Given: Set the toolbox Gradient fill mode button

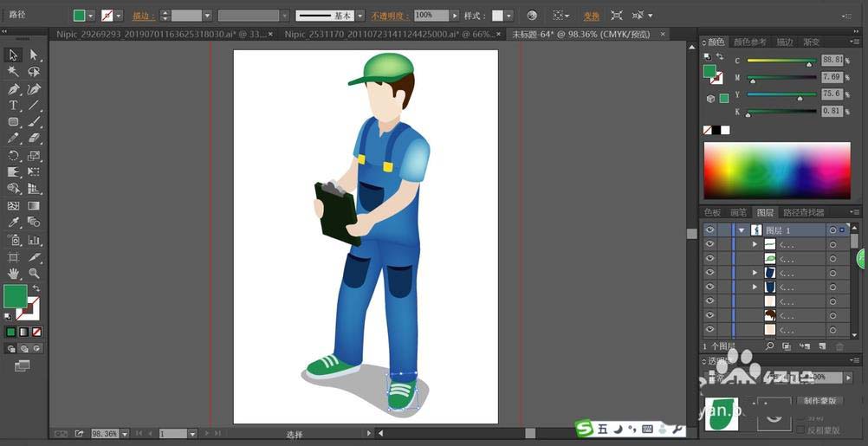Looking at the screenshot, I should click(23, 332).
